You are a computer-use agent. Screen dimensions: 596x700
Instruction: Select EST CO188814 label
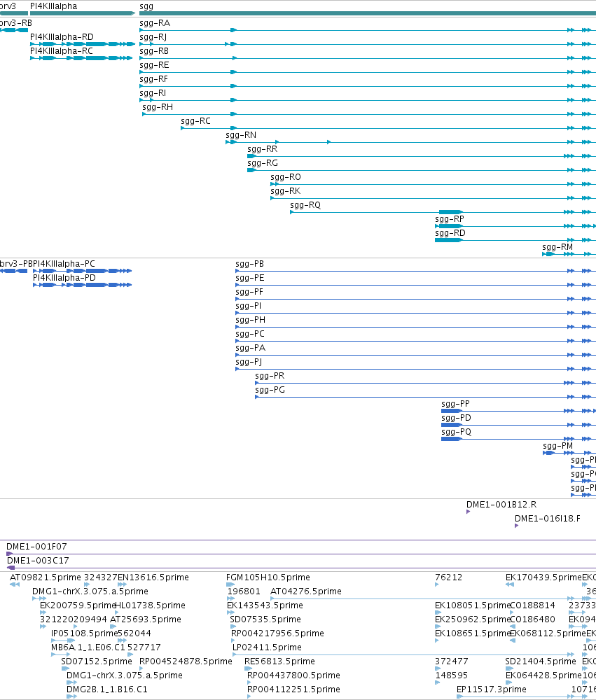pos(532,605)
